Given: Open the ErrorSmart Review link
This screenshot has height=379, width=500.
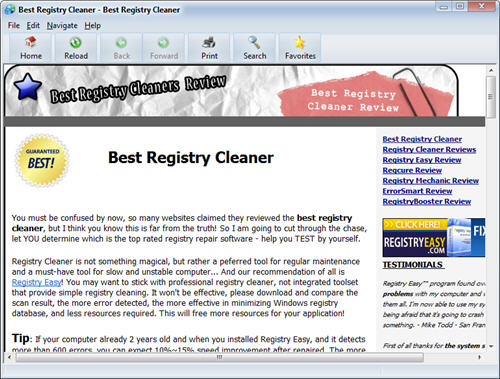Looking at the screenshot, I should [x=417, y=191].
